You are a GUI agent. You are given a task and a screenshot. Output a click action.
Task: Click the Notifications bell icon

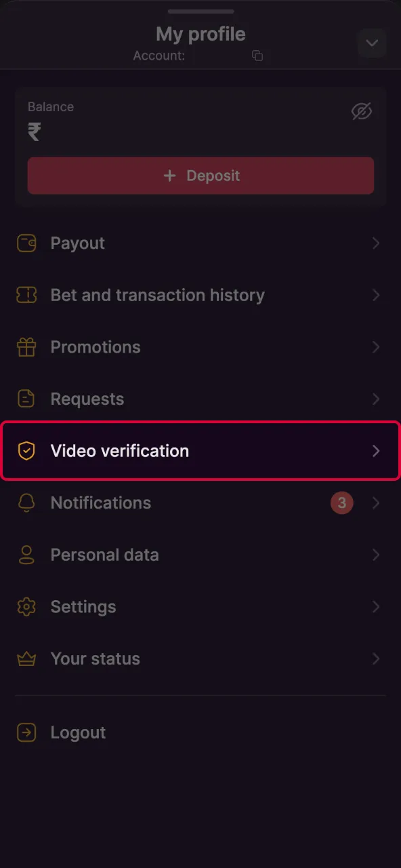coord(26,502)
